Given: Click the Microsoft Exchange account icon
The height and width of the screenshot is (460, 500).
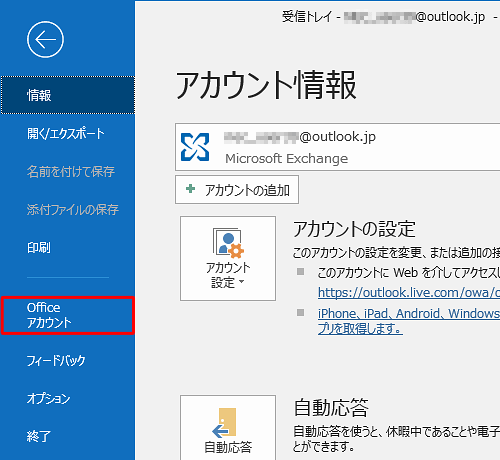Looking at the screenshot, I should 195,147.
